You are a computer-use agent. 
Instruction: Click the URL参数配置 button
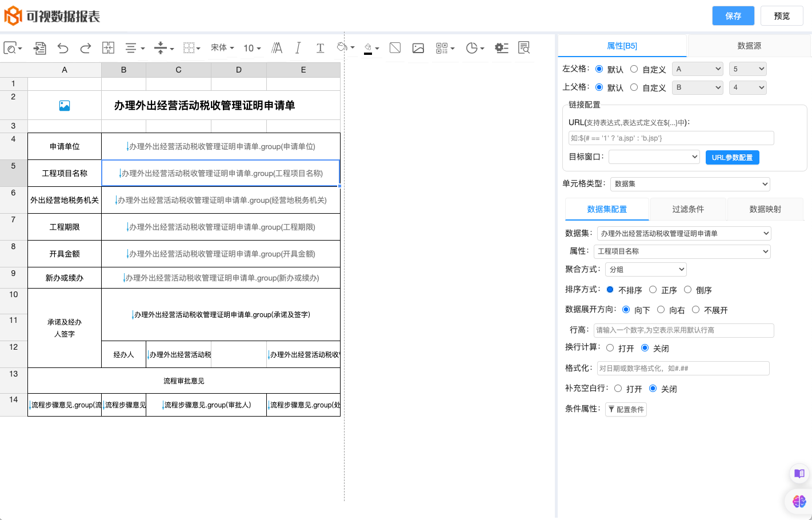[x=733, y=158]
